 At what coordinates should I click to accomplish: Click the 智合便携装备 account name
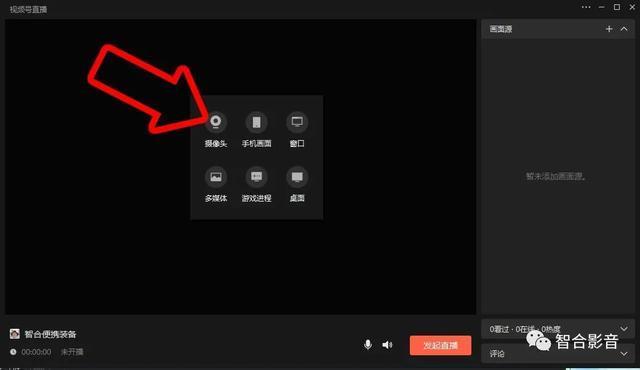[50, 334]
